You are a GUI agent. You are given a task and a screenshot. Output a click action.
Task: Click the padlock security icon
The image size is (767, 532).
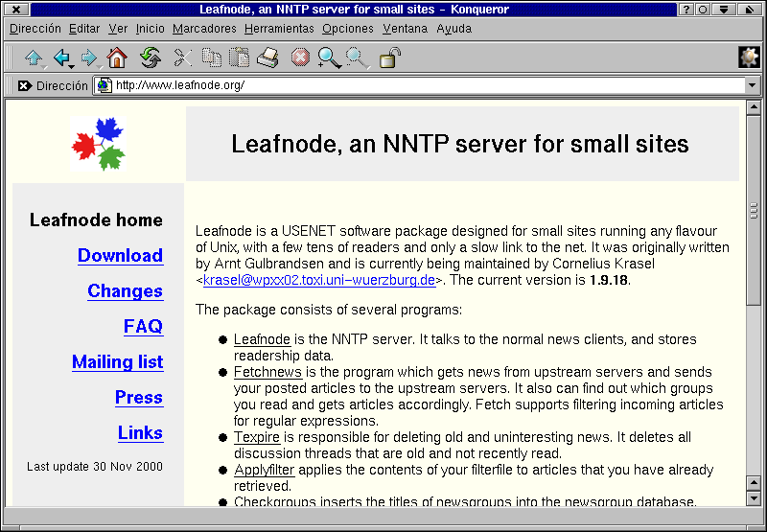click(x=389, y=58)
